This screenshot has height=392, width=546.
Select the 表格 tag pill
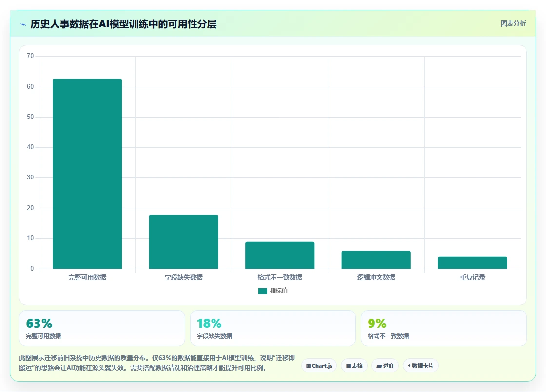point(354,366)
